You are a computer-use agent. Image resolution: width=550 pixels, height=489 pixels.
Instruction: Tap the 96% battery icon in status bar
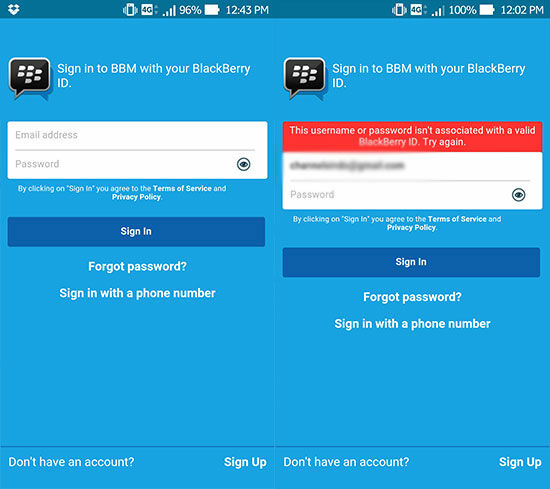pyautogui.click(x=212, y=10)
